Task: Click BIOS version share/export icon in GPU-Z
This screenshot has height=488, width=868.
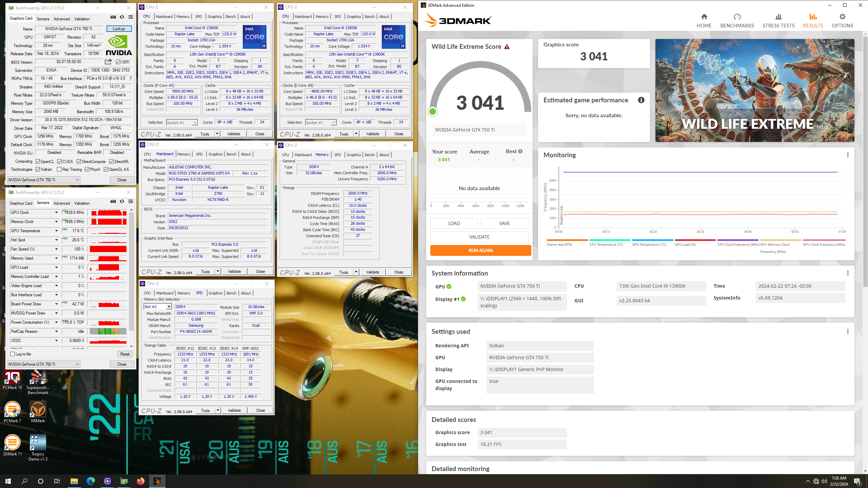Action: (x=108, y=62)
